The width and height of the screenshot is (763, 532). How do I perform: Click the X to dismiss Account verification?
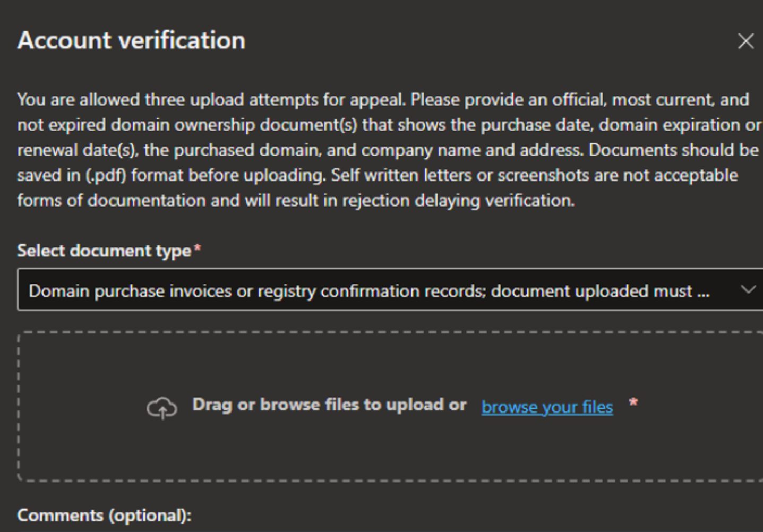coord(745,41)
